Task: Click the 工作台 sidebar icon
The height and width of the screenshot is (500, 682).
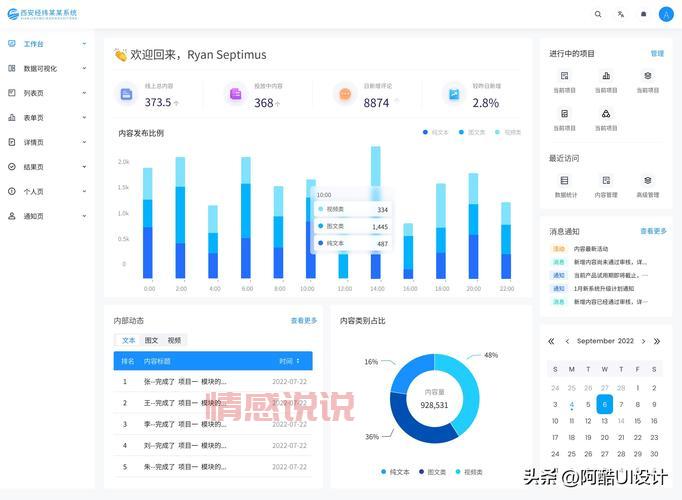Action: [12, 43]
